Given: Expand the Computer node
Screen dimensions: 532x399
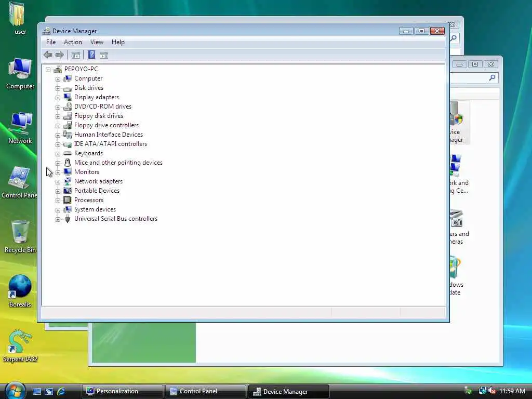Looking at the screenshot, I should click(58, 79).
